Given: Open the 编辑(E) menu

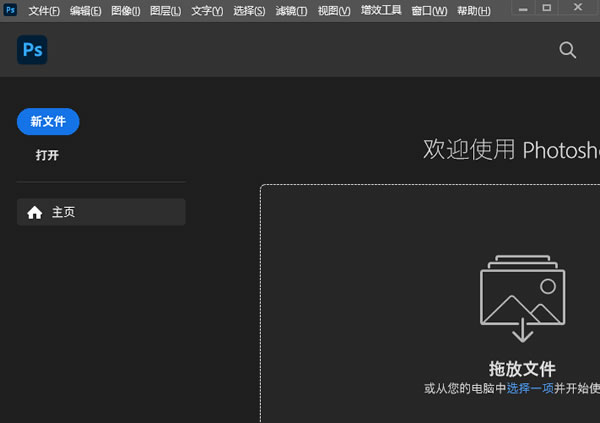Looking at the screenshot, I should click(85, 11).
